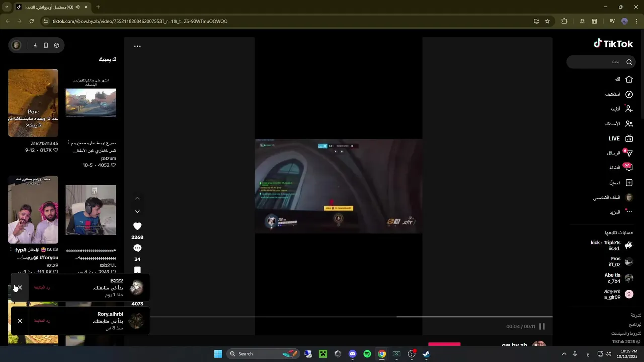Click the download app icon in the top-left pill

coord(35,45)
